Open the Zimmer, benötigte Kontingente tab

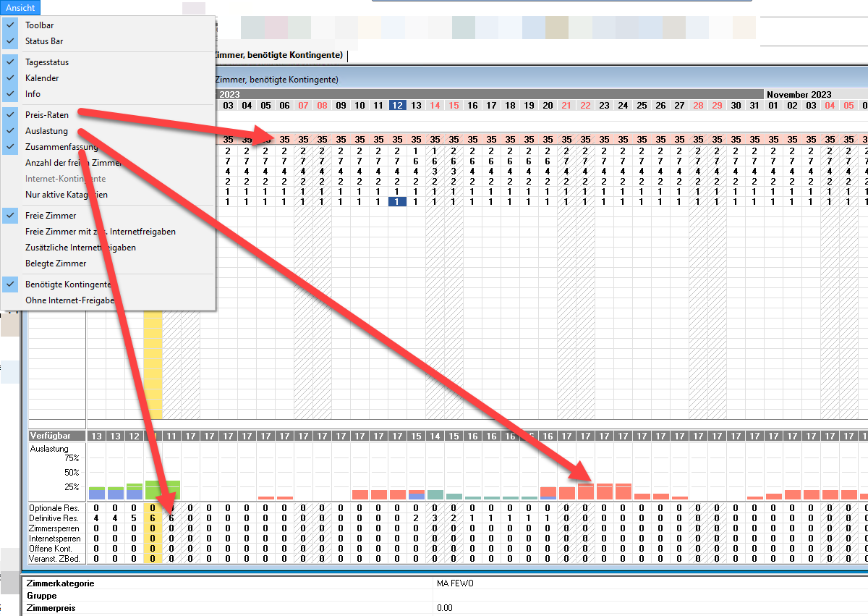click(x=281, y=55)
